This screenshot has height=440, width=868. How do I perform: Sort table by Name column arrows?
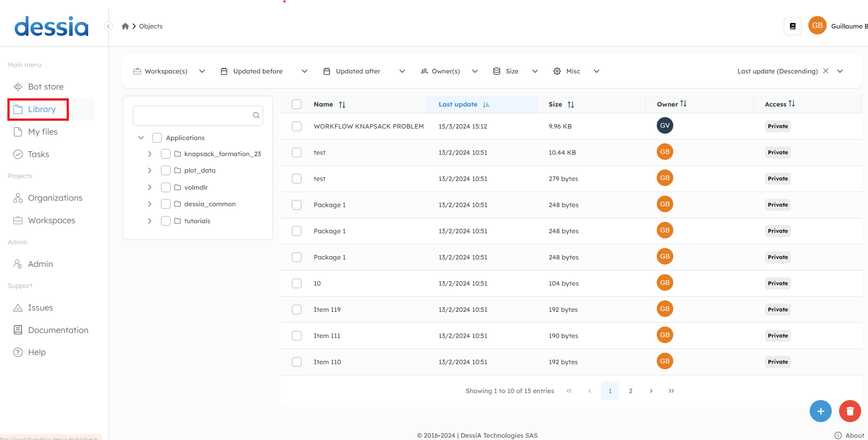342,105
